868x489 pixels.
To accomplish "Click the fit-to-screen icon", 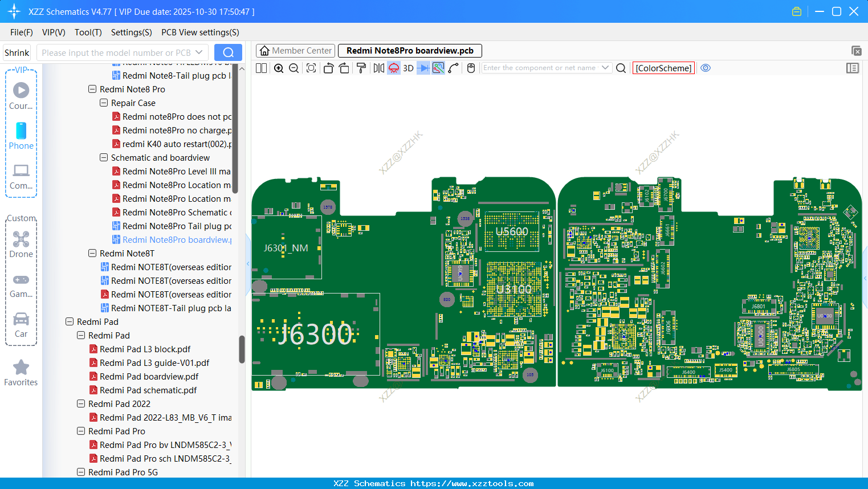I will click(x=311, y=68).
